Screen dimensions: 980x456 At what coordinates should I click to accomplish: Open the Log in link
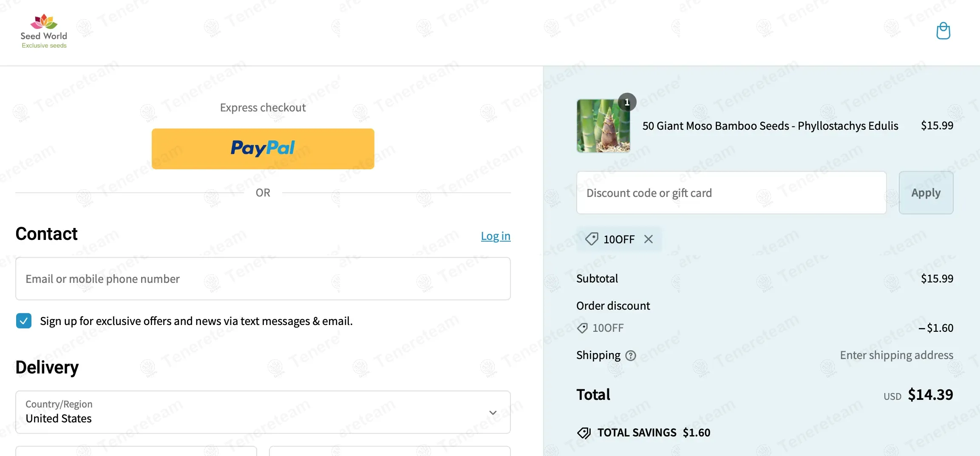pos(496,236)
